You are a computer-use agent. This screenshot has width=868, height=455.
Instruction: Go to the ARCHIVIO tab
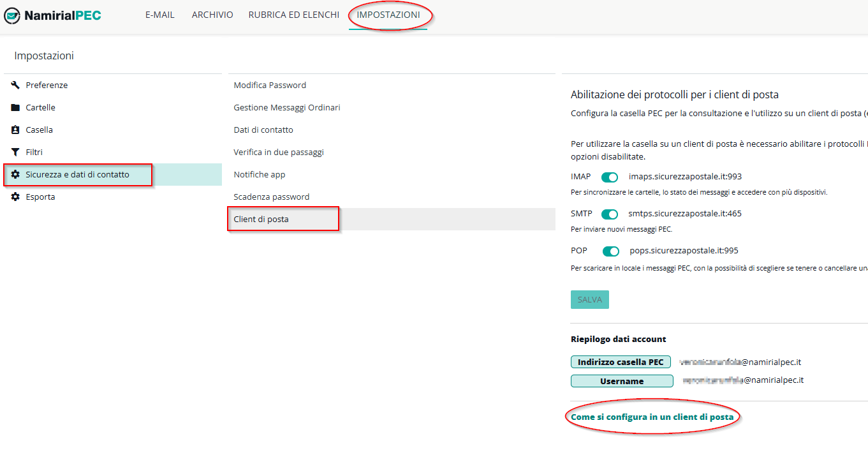click(x=212, y=15)
